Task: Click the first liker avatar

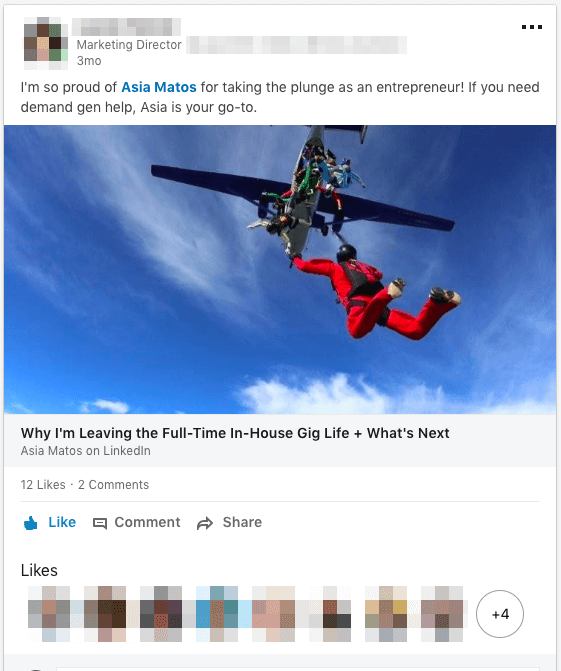Action: click(49, 614)
